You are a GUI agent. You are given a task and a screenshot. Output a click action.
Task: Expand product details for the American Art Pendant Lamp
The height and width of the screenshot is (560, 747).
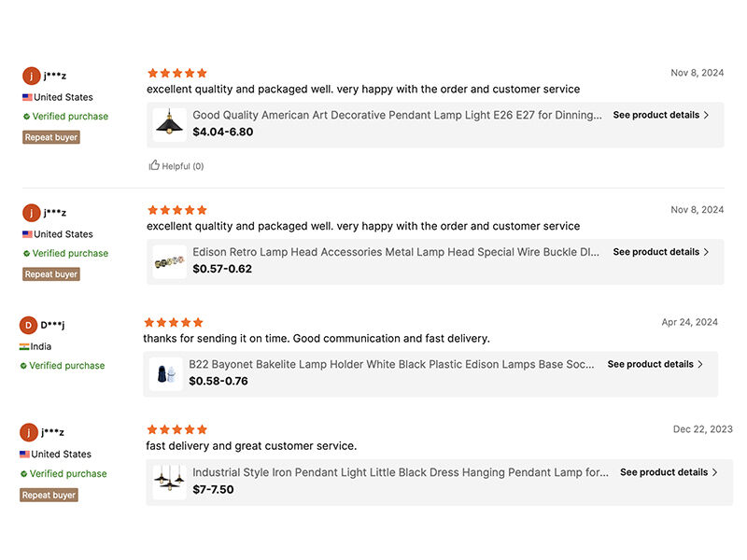659,115
